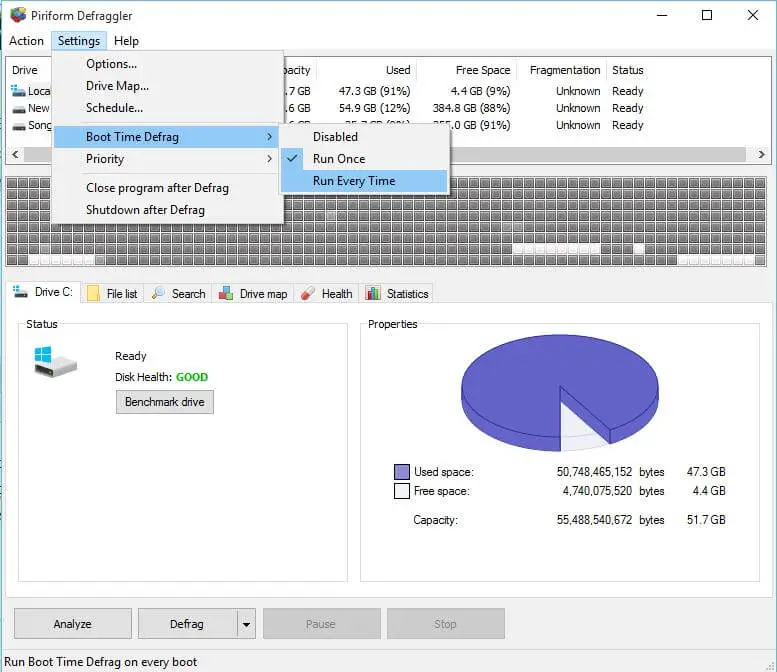
Task: Click the 384.8 GB (88%) free space cell
Action: 471,108
